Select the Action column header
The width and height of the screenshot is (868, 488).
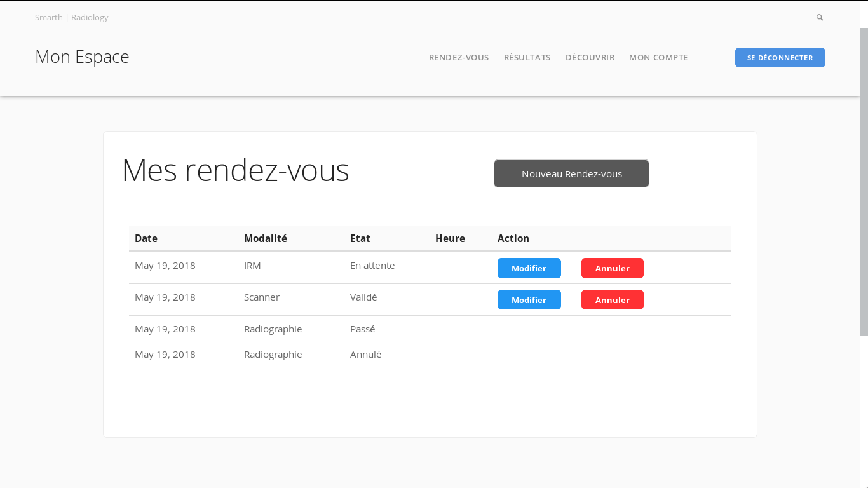pos(513,238)
